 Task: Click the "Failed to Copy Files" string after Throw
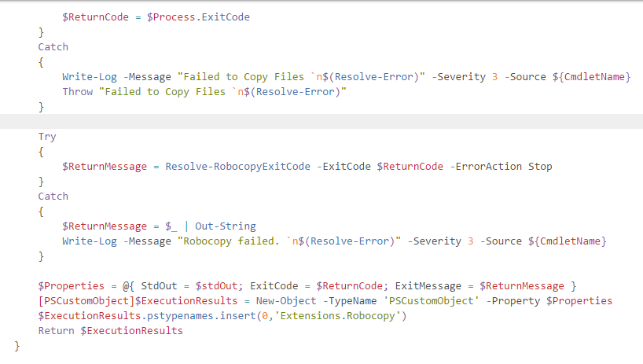[222, 92]
